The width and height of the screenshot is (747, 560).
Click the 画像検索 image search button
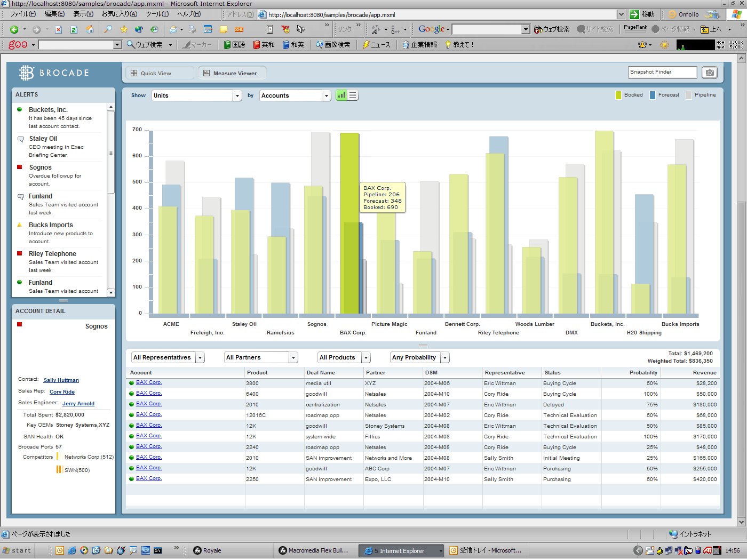[x=333, y=45]
